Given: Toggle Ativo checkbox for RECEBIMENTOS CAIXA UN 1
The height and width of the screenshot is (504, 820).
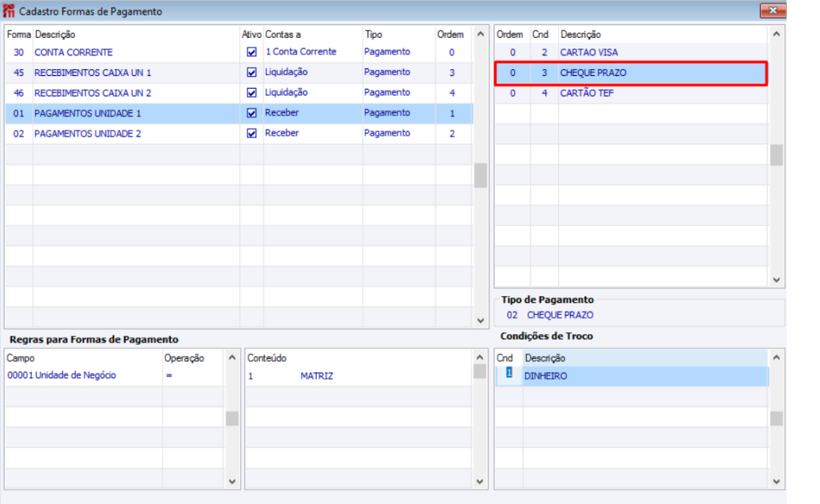Looking at the screenshot, I should click(251, 73).
